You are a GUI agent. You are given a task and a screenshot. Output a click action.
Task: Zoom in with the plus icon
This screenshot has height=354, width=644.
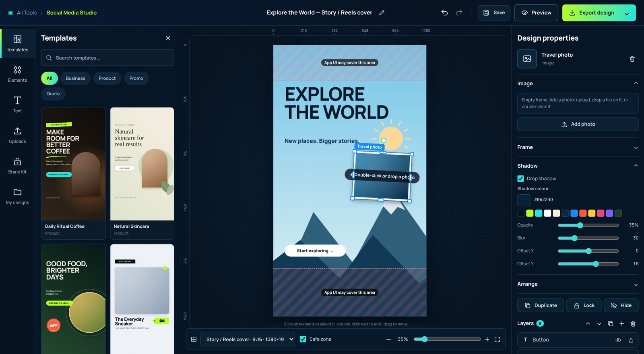(487, 340)
